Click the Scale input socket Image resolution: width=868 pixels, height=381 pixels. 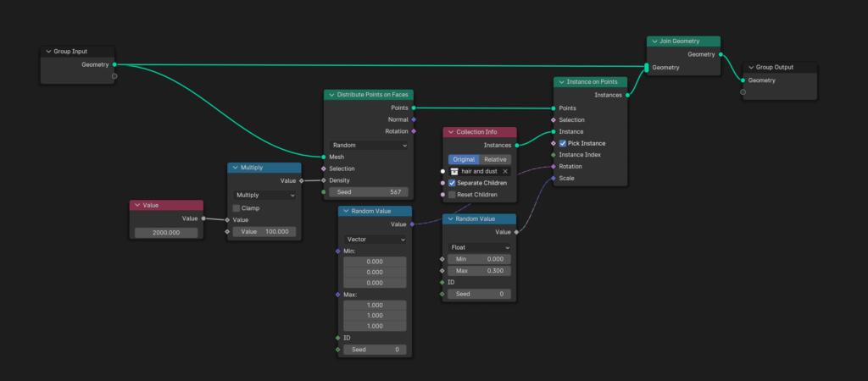click(x=553, y=178)
